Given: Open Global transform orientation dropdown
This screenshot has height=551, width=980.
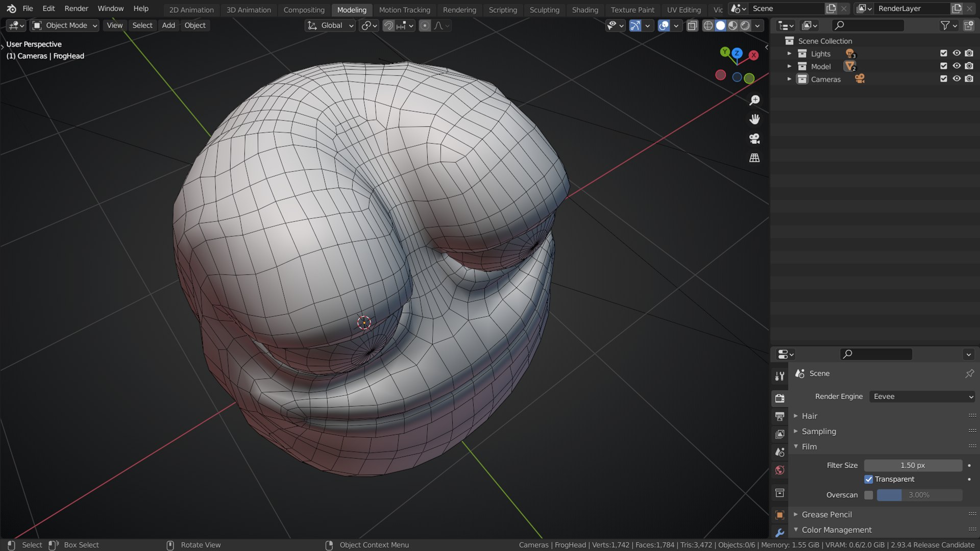Looking at the screenshot, I should (330, 26).
